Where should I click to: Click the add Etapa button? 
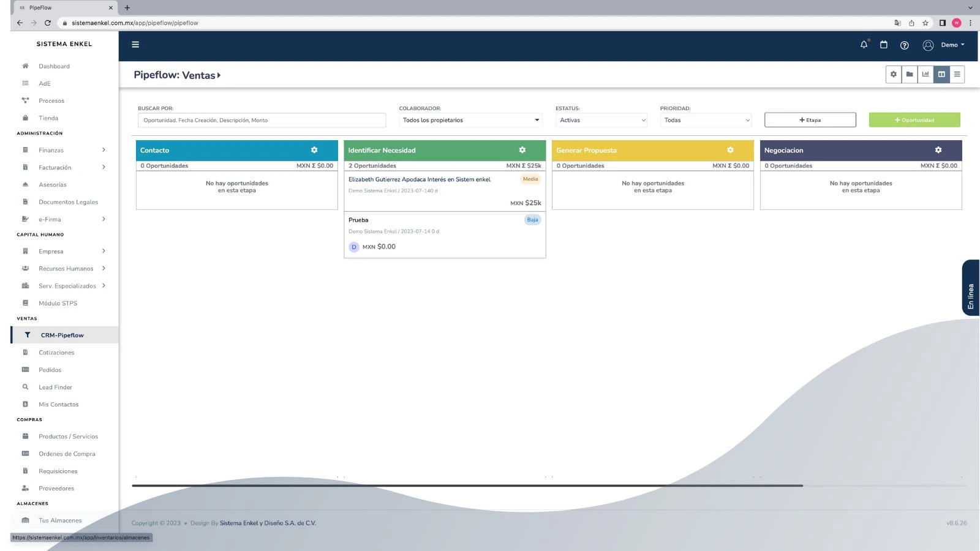click(810, 120)
